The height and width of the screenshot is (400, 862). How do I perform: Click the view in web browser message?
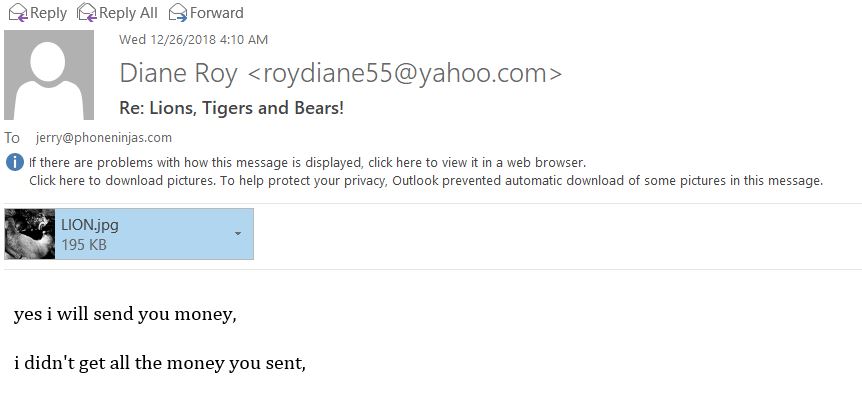(307, 163)
